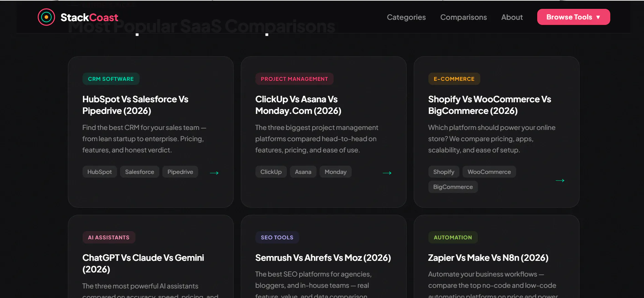Click 'The best SEO platforms for agencies' text

(x=313, y=285)
